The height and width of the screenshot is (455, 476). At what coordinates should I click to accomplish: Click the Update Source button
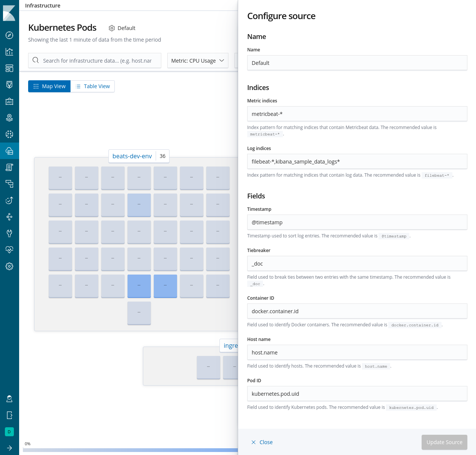click(x=444, y=442)
